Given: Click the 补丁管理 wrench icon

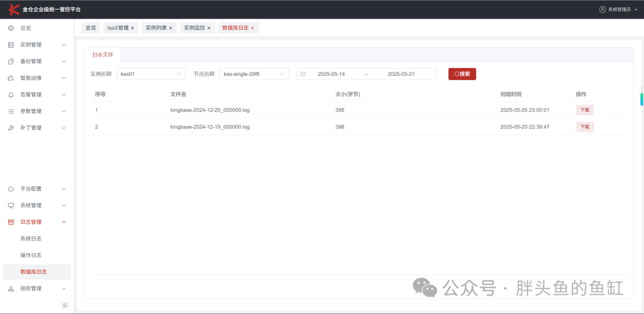Looking at the screenshot, I should pyautogui.click(x=11, y=128).
